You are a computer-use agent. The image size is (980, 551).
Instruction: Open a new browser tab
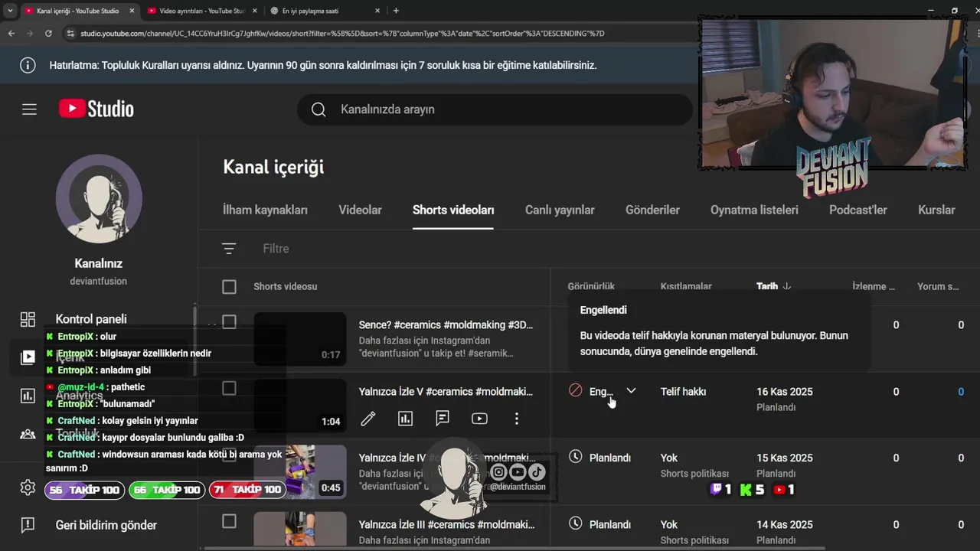pos(396,11)
